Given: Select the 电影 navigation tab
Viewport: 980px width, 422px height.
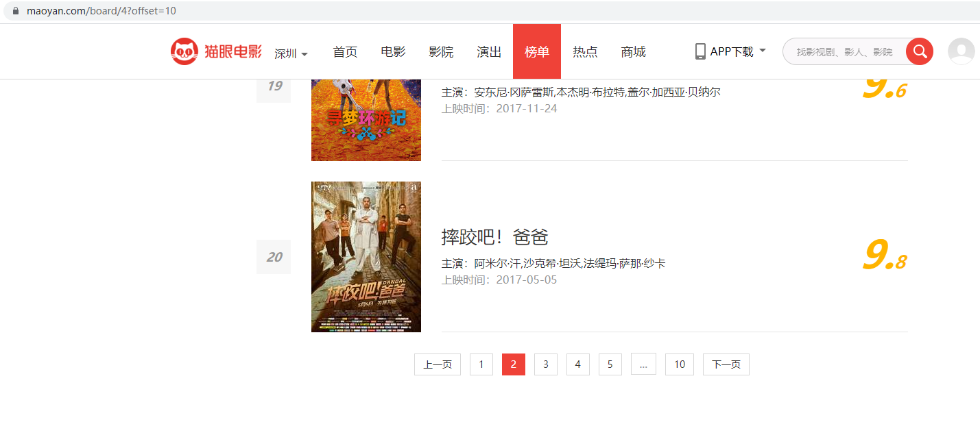Looking at the screenshot, I should [x=393, y=51].
